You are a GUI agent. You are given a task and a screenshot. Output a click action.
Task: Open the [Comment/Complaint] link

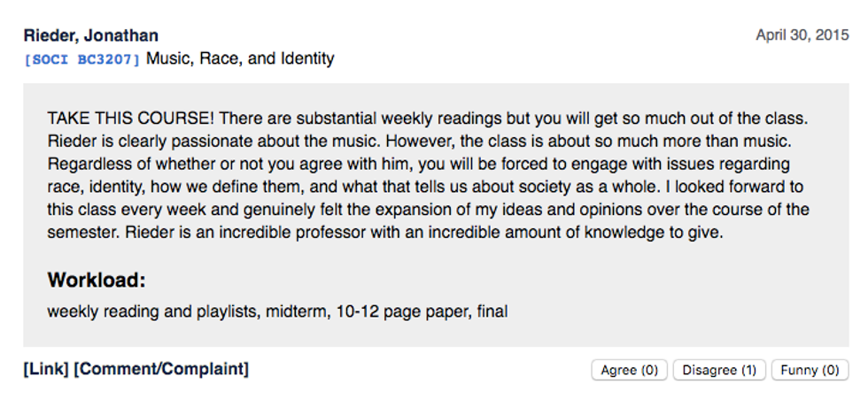tap(161, 369)
